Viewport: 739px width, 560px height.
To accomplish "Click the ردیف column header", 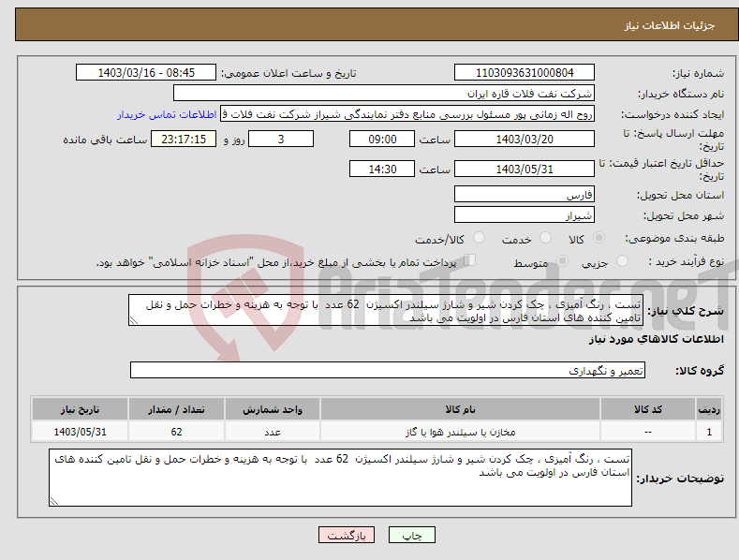I will pos(709,409).
